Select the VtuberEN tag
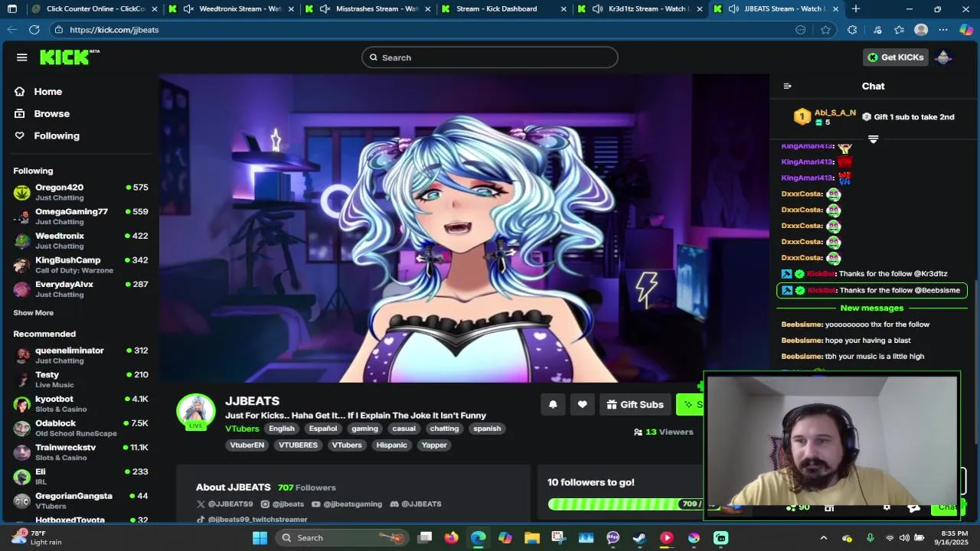 pos(247,445)
